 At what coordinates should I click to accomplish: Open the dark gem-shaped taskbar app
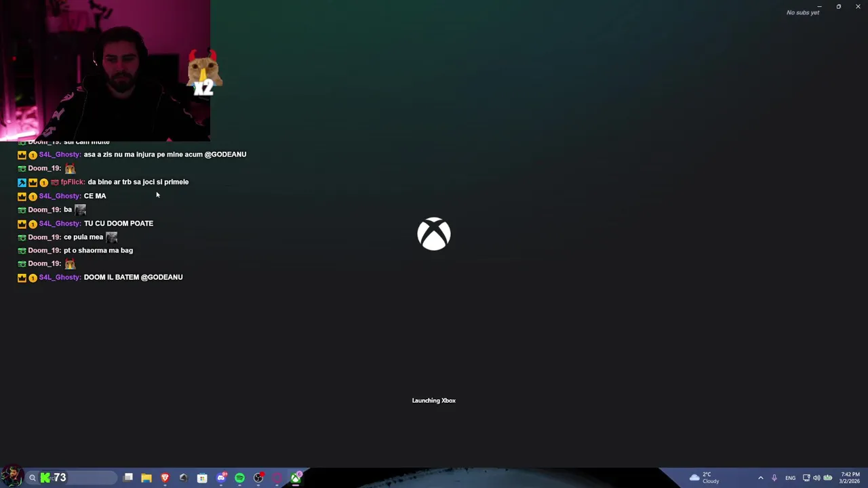pyautogui.click(x=183, y=478)
